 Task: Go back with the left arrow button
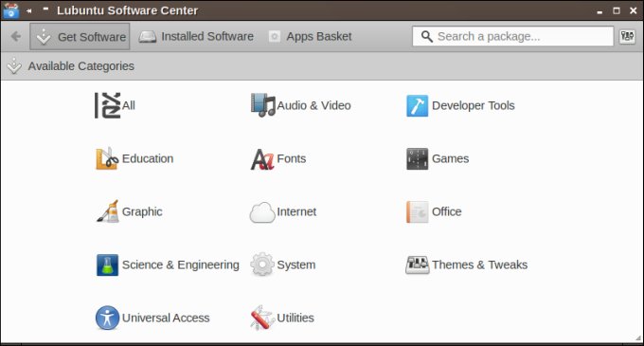pos(15,37)
